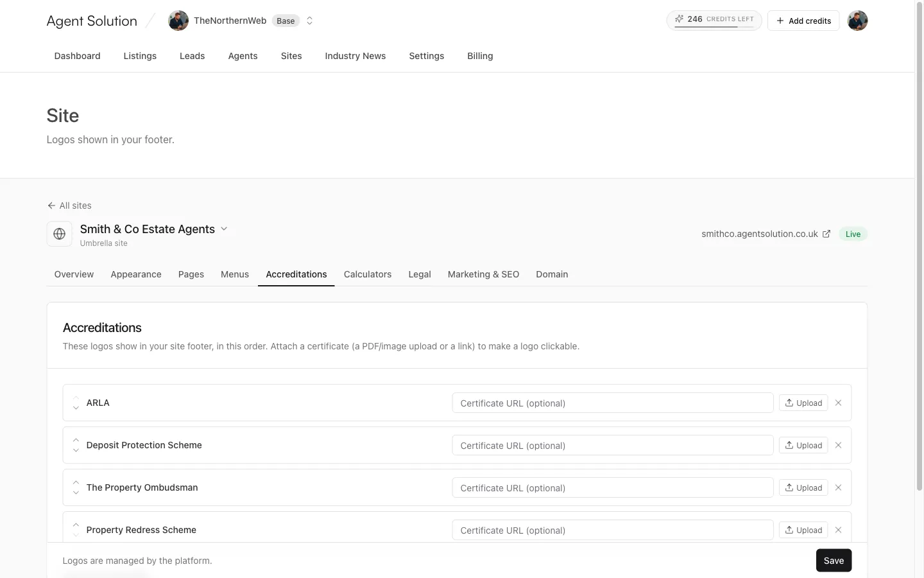Move ARLA down with its down chevron
The image size is (924, 578).
[x=76, y=408]
